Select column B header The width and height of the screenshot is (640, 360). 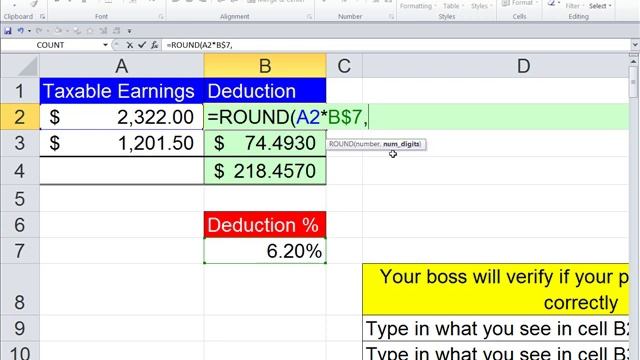[265, 66]
